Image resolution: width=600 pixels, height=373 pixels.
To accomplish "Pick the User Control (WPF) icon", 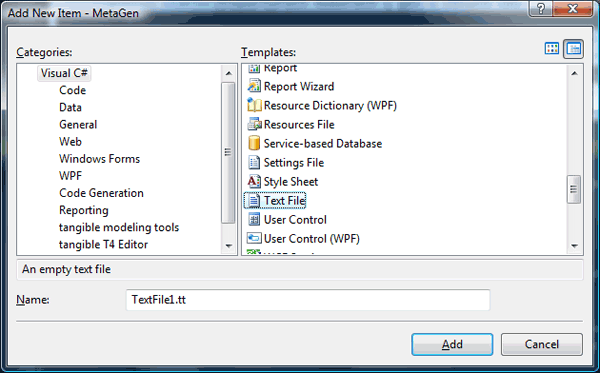I will 254,238.
